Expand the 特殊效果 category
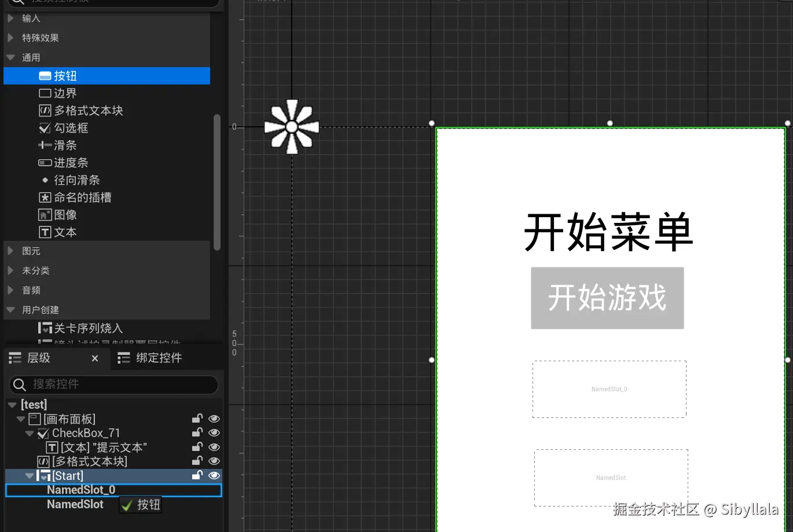The height and width of the screenshot is (532, 793). click(x=10, y=38)
